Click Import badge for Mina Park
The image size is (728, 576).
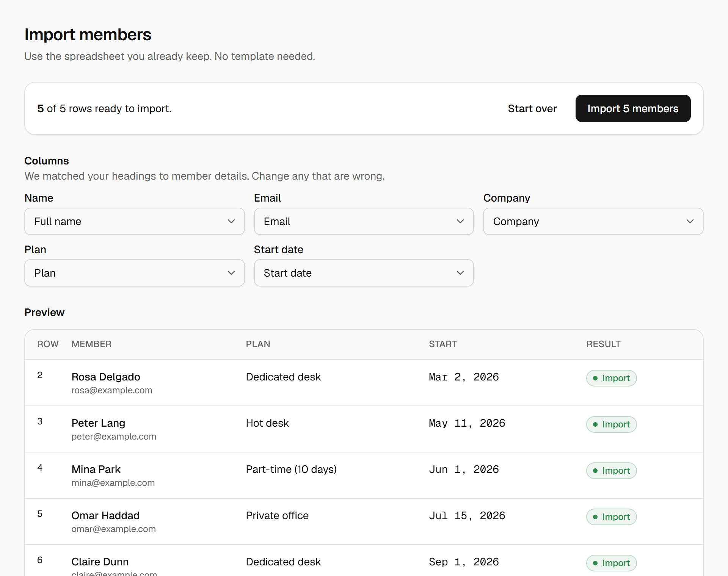coord(611,471)
